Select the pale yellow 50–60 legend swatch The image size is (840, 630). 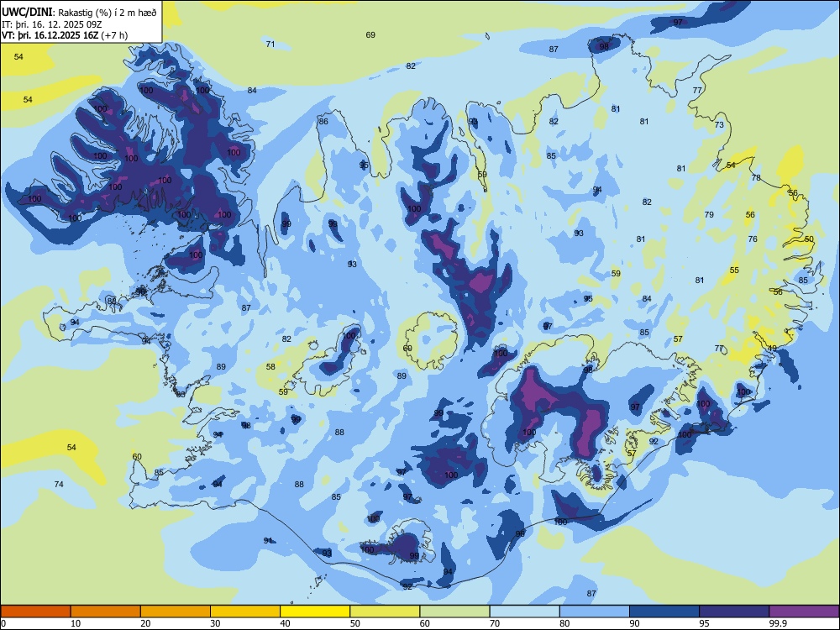pos(385,612)
